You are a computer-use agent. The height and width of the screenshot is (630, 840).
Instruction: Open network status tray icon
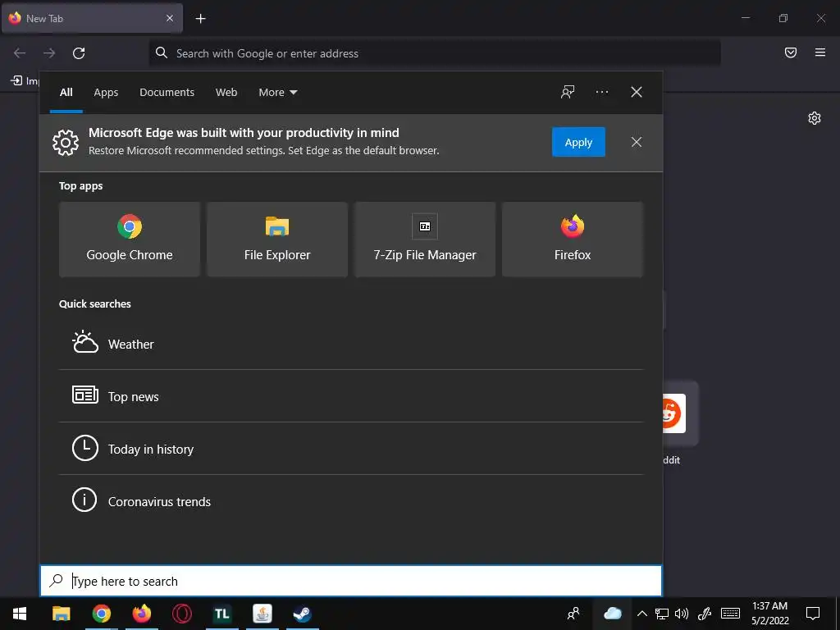[x=662, y=614]
